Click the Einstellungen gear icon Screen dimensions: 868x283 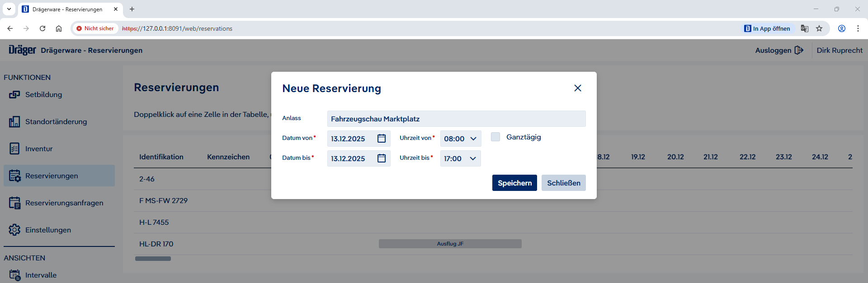14,230
